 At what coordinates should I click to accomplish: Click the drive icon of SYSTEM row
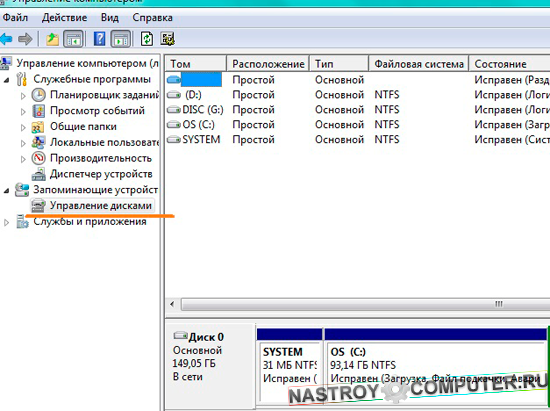[173, 140]
